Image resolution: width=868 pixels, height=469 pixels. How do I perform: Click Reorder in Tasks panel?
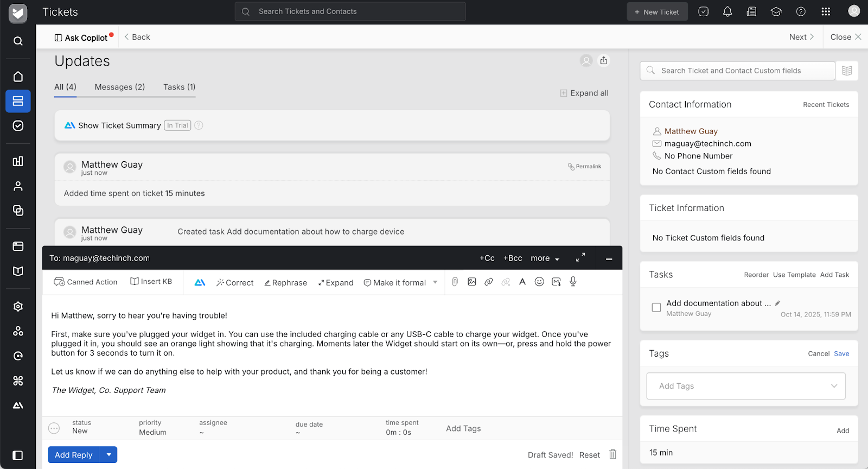(756, 275)
